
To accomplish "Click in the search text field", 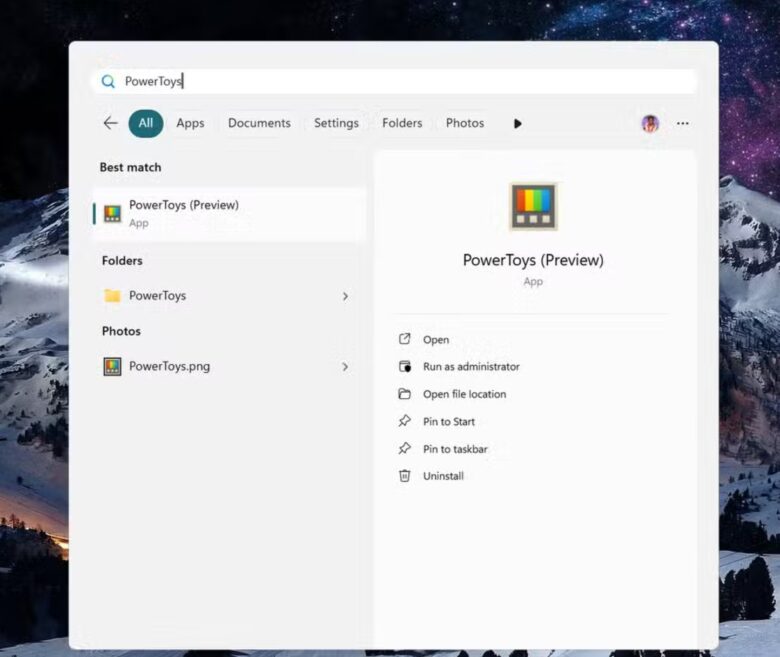I will [x=400, y=82].
